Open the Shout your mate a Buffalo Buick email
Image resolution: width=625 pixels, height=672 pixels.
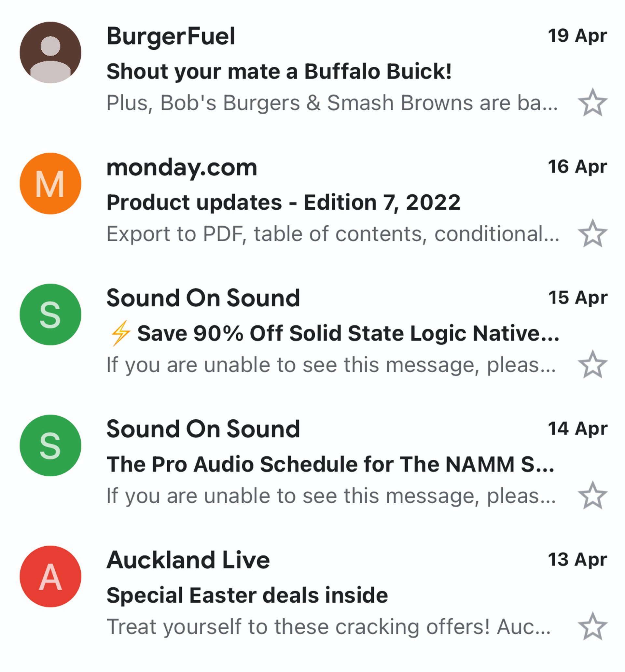click(279, 71)
